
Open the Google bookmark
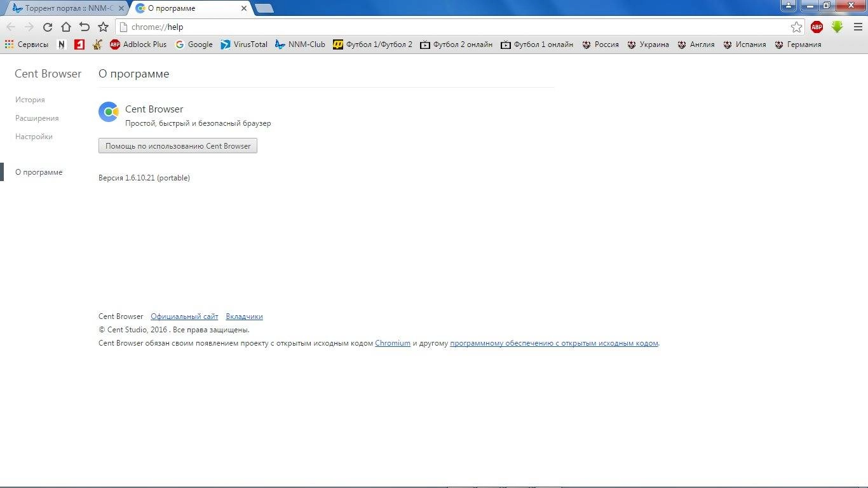tap(194, 44)
